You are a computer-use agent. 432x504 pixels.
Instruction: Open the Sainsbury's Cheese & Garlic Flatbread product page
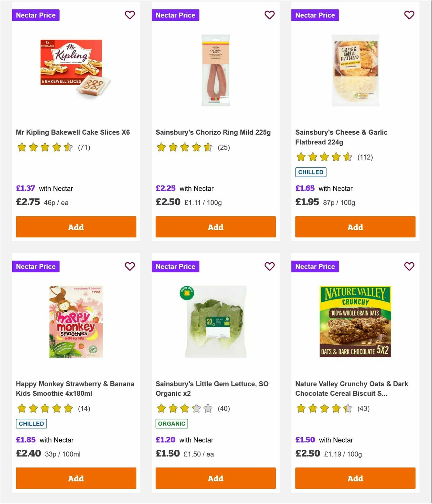tap(341, 137)
